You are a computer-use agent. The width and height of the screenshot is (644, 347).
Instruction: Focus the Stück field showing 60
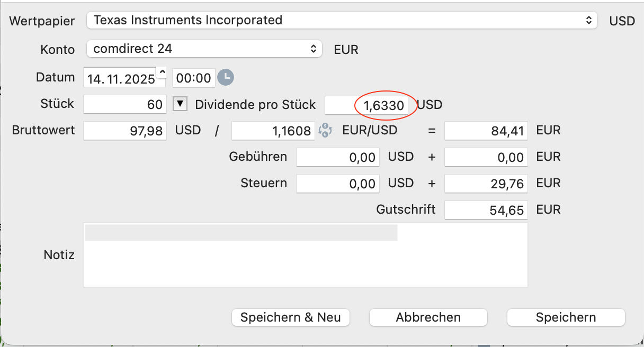point(126,104)
